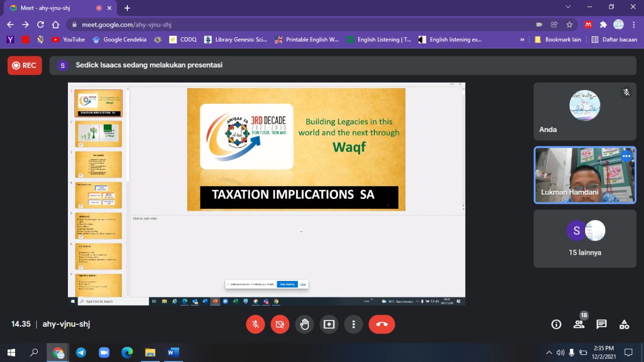Open the Library Genesis bookmark
The width and height of the screenshot is (644, 362).
(235, 39)
